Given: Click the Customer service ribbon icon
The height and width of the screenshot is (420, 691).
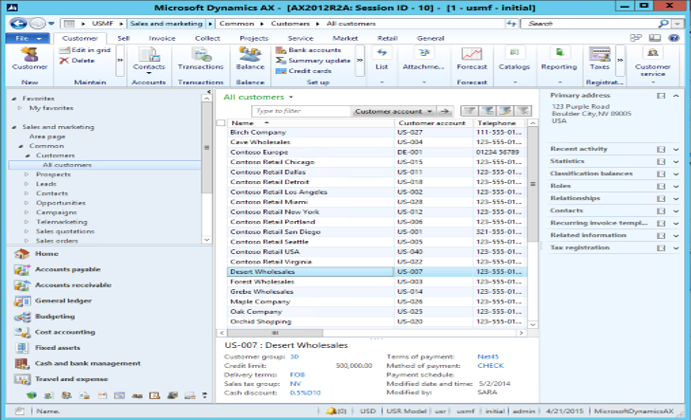Looking at the screenshot, I should tap(653, 58).
